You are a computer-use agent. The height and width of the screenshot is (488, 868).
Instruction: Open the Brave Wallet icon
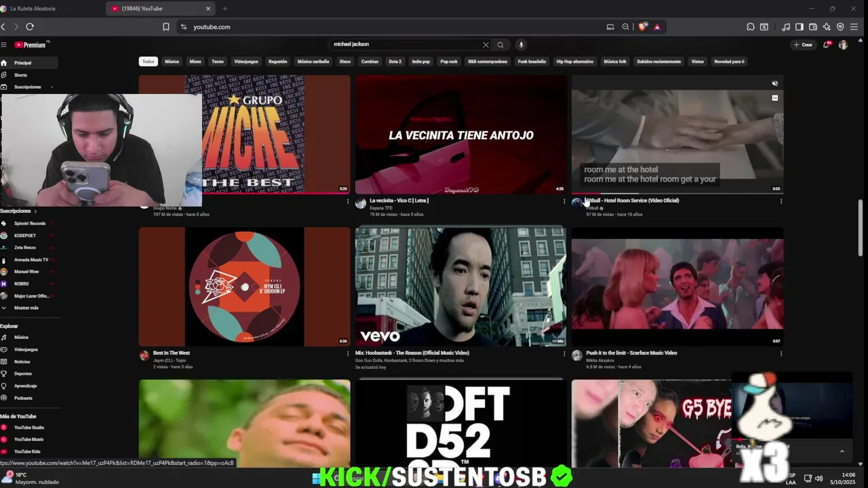813,26
